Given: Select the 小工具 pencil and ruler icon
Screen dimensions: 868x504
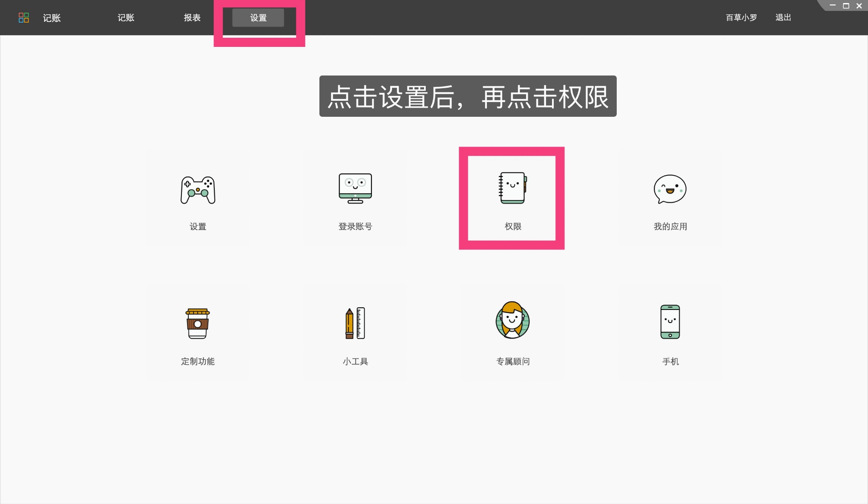Looking at the screenshot, I should pos(355,323).
